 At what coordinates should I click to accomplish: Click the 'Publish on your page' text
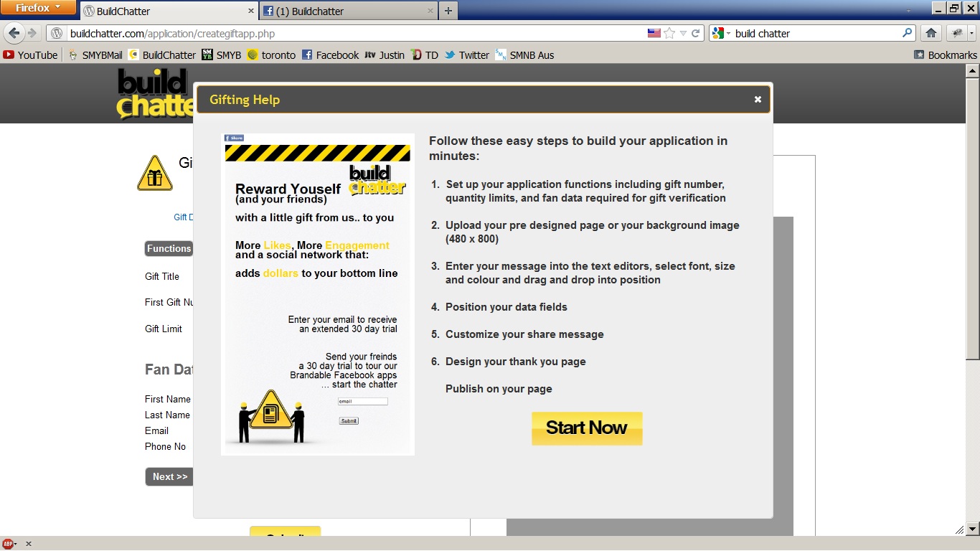[499, 389]
